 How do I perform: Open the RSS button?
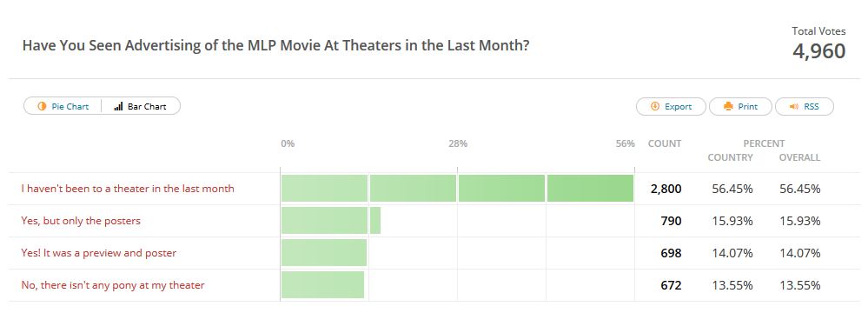pyautogui.click(x=805, y=106)
